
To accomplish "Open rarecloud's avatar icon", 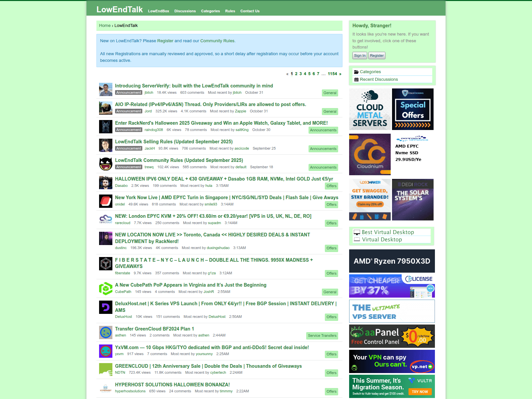I will [x=106, y=219].
